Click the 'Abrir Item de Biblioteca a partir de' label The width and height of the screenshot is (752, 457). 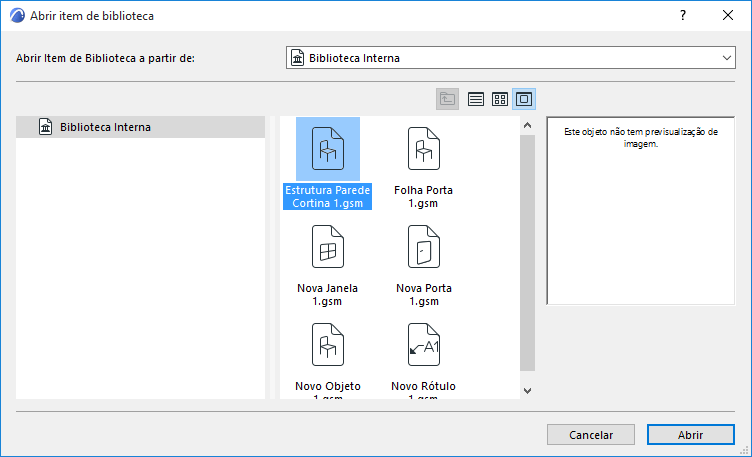(105, 58)
